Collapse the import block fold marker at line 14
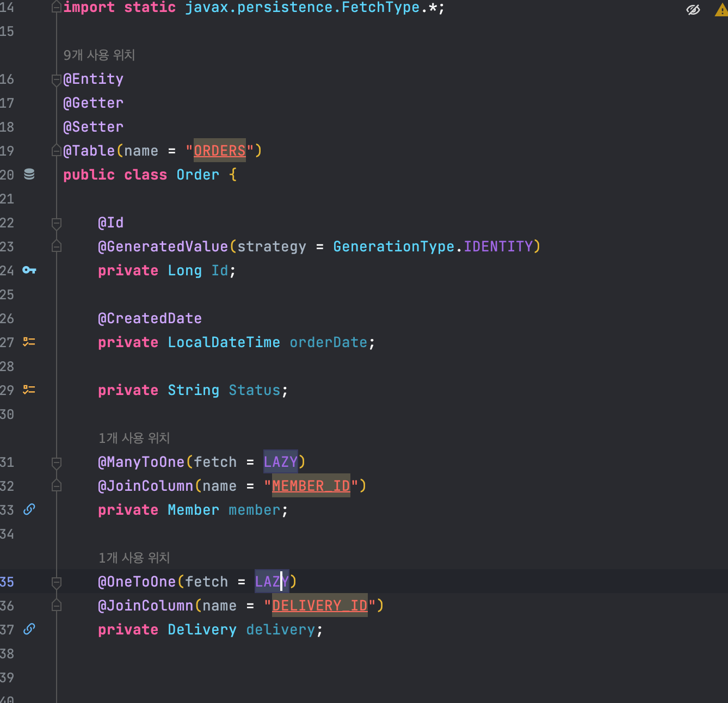The height and width of the screenshot is (703, 728). click(56, 7)
